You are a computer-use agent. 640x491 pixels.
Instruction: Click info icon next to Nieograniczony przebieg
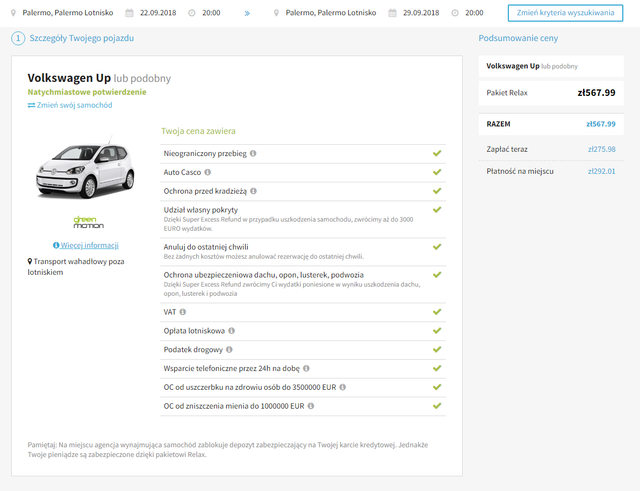click(x=253, y=153)
